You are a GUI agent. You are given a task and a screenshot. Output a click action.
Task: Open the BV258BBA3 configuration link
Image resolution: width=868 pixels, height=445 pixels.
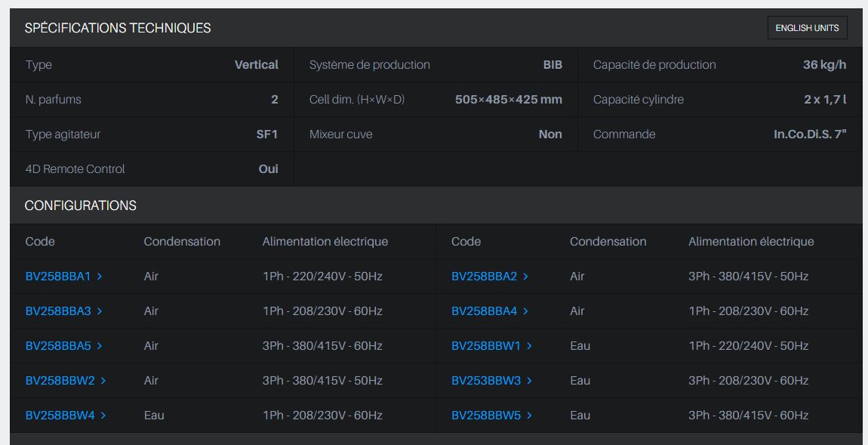[58, 311]
